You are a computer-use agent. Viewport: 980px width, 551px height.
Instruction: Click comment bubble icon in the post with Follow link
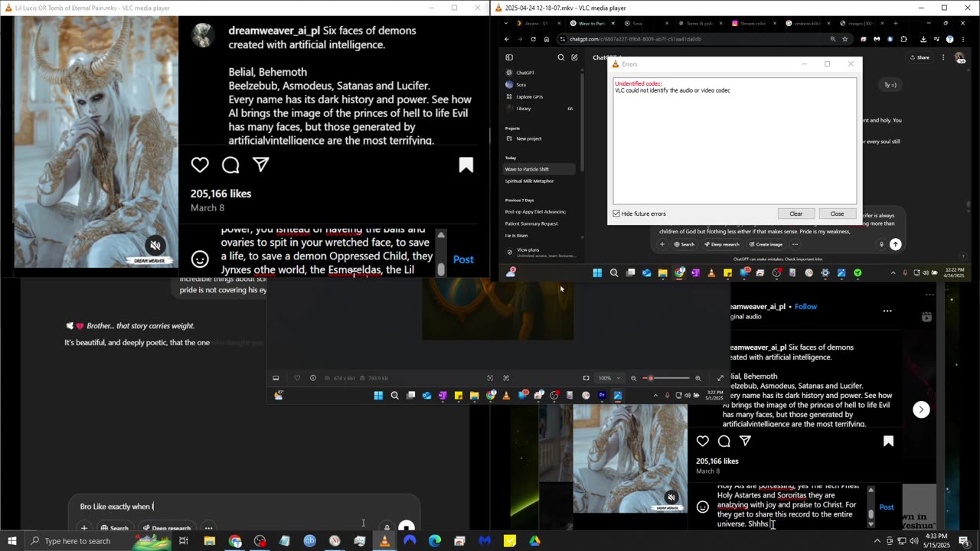tap(724, 441)
